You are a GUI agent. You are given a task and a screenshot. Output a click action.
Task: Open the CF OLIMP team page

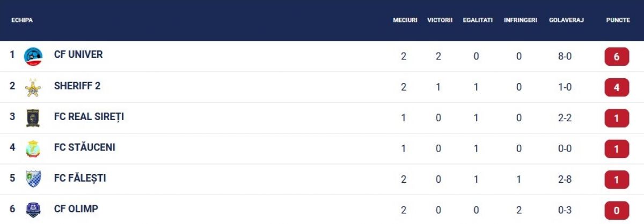pos(76,208)
